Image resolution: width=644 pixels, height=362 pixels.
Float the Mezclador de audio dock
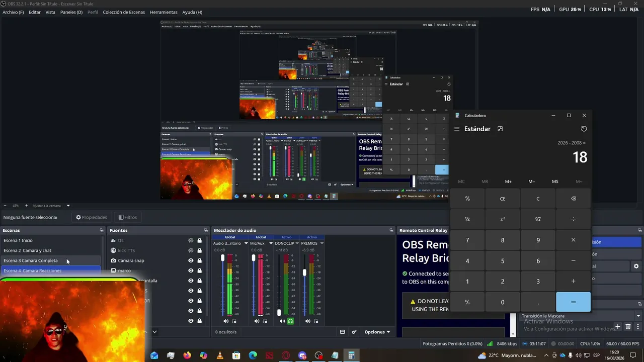point(391,230)
